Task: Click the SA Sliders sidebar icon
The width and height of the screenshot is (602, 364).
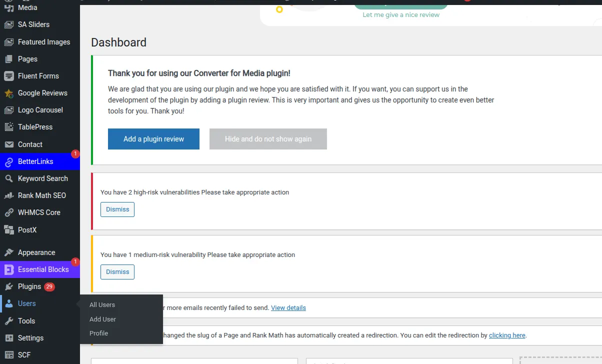Action: coord(8,24)
